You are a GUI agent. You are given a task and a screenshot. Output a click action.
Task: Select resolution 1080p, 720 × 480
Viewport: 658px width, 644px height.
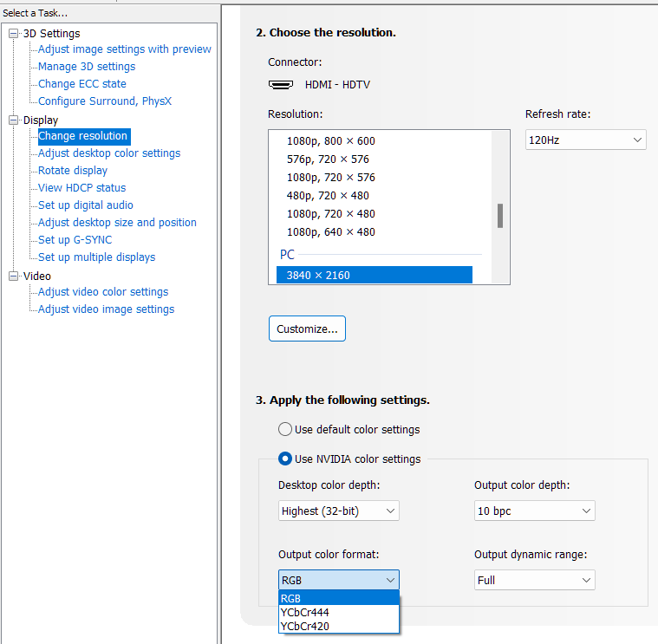coord(330,214)
